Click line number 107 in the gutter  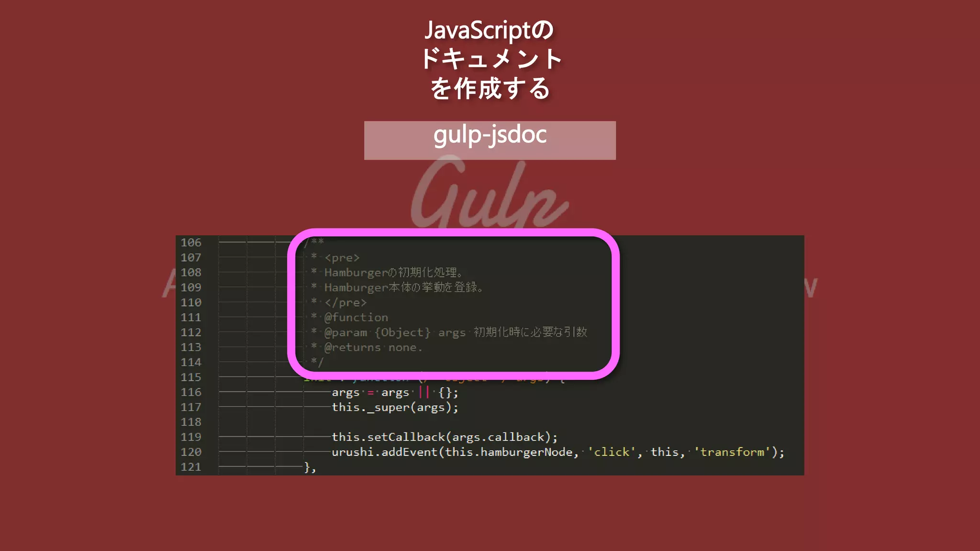click(191, 257)
